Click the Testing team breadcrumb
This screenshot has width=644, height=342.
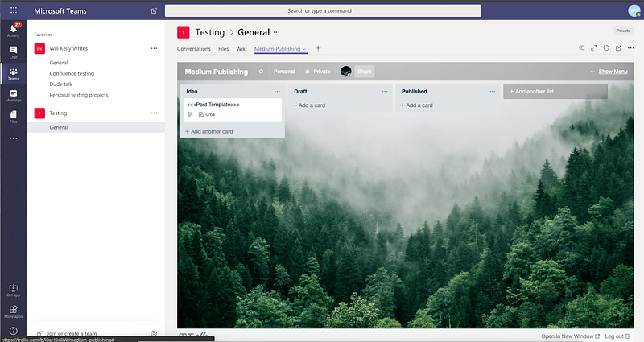tap(210, 32)
